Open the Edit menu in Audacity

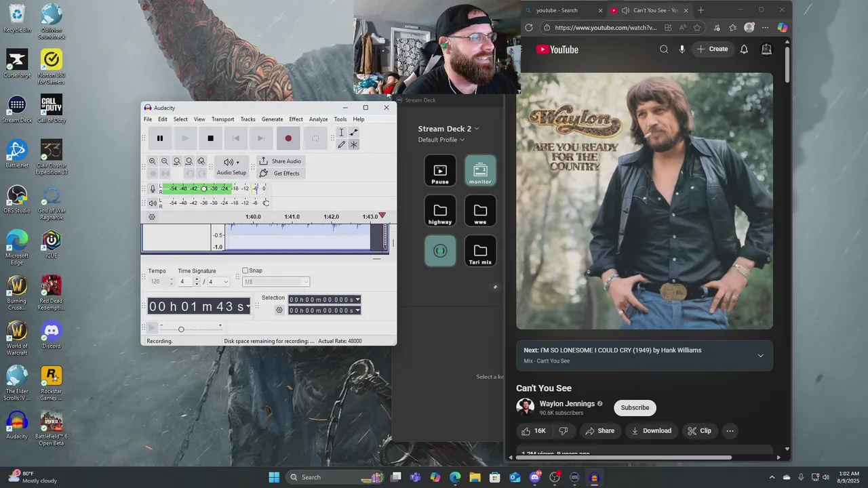tap(163, 119)
